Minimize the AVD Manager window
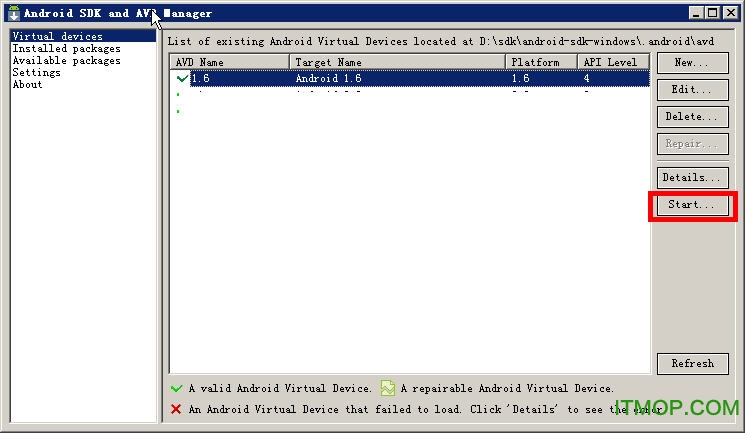This screenshot has height=433, width=745. coord(696,13)
